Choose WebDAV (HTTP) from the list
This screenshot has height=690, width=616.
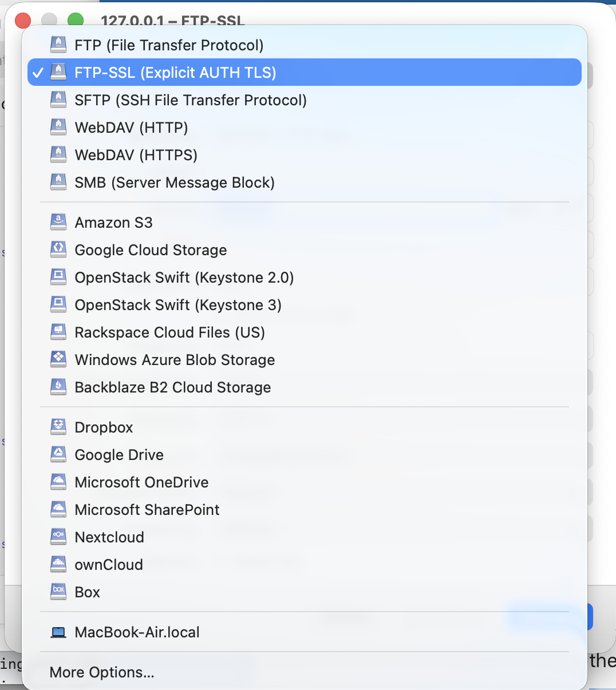tap(131, 128)
